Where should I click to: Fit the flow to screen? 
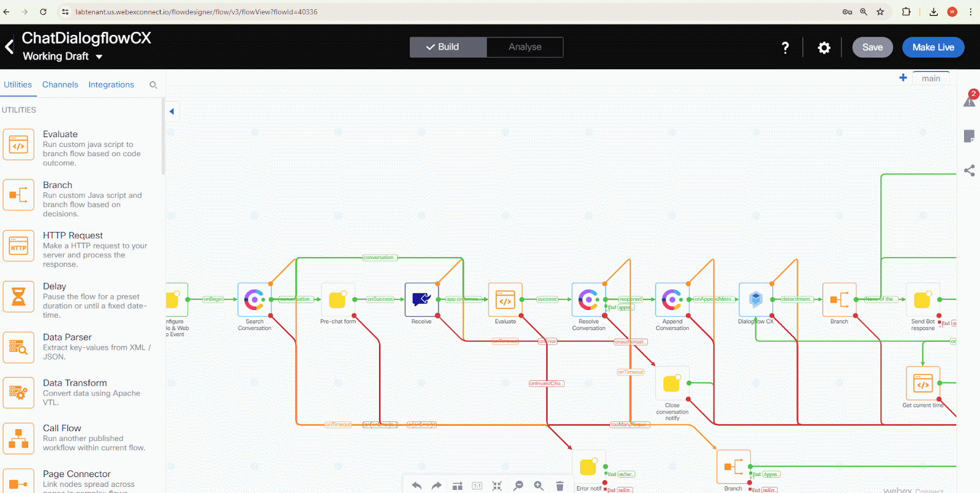[x=497, y=486]
